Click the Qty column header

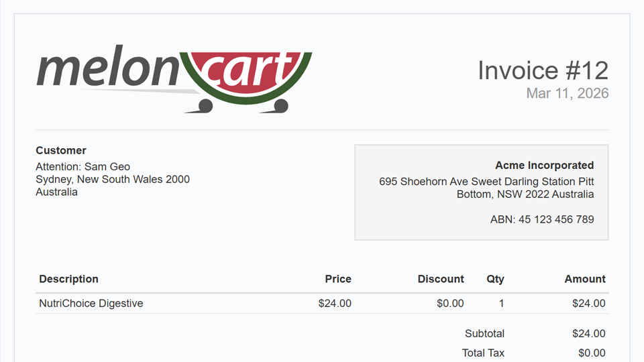click(x=495, y=279)
